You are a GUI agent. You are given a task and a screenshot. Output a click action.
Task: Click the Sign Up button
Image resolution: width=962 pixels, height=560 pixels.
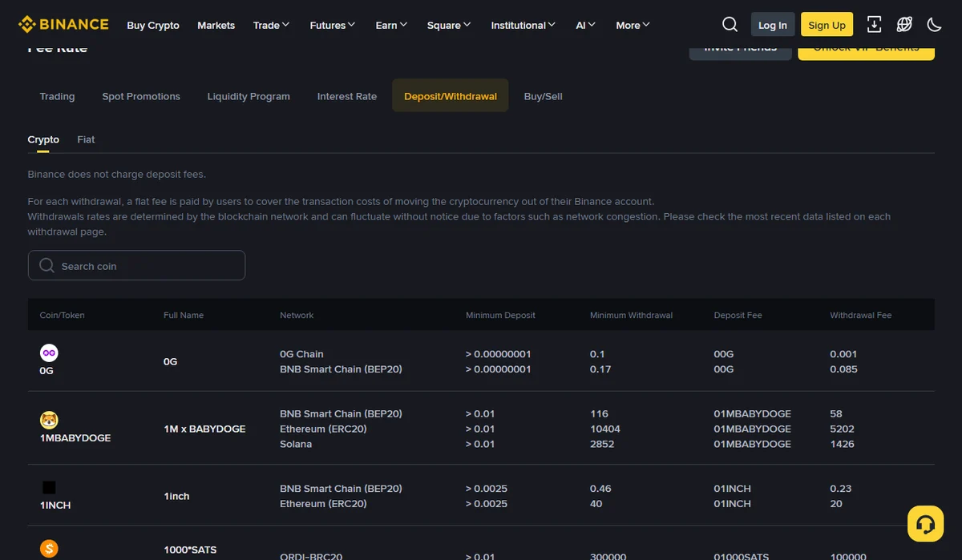point(827,25)
